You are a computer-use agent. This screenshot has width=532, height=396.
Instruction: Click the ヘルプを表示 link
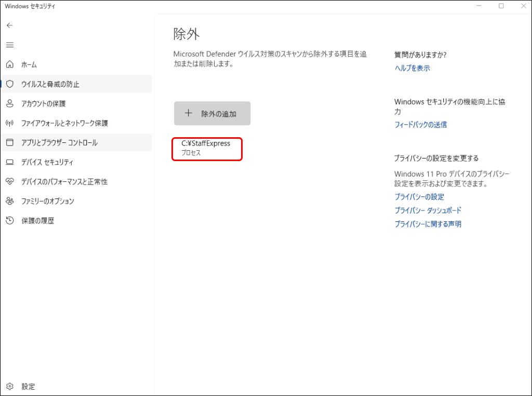tap(412, 68)
